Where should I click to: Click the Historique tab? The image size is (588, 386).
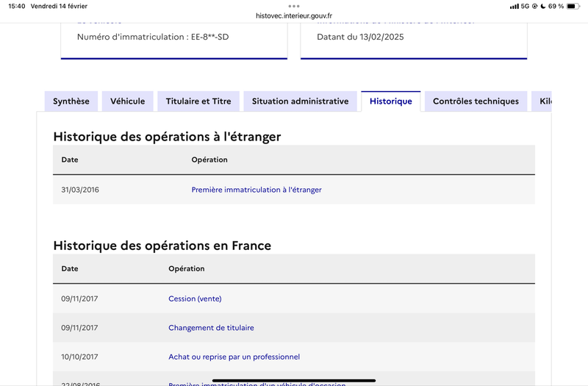[x=391, y=101]
